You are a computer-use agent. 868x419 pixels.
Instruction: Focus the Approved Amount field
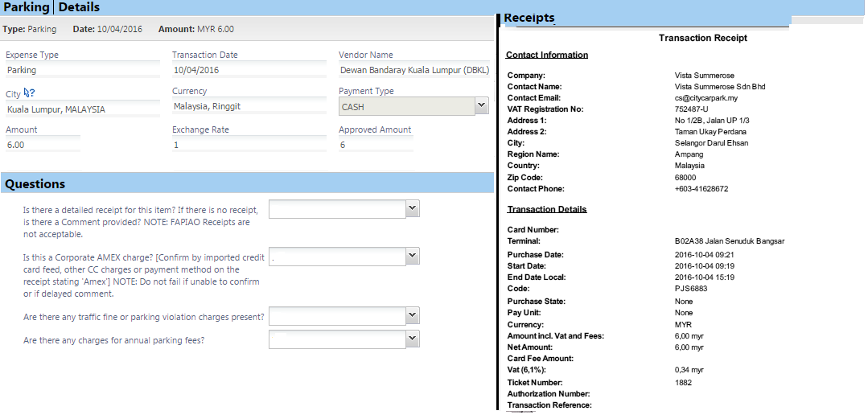[x=375, y=145]
